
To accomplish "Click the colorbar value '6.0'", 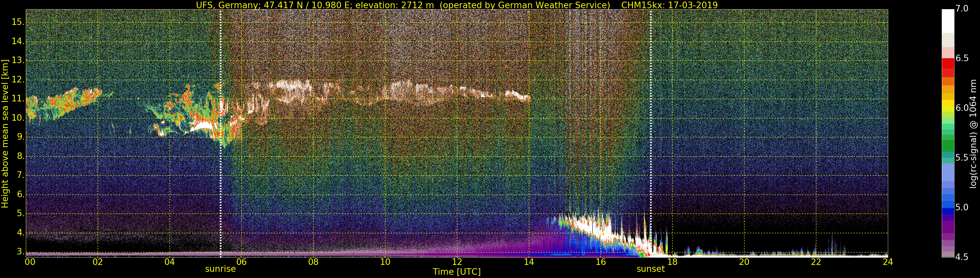I will pos(961,108).
